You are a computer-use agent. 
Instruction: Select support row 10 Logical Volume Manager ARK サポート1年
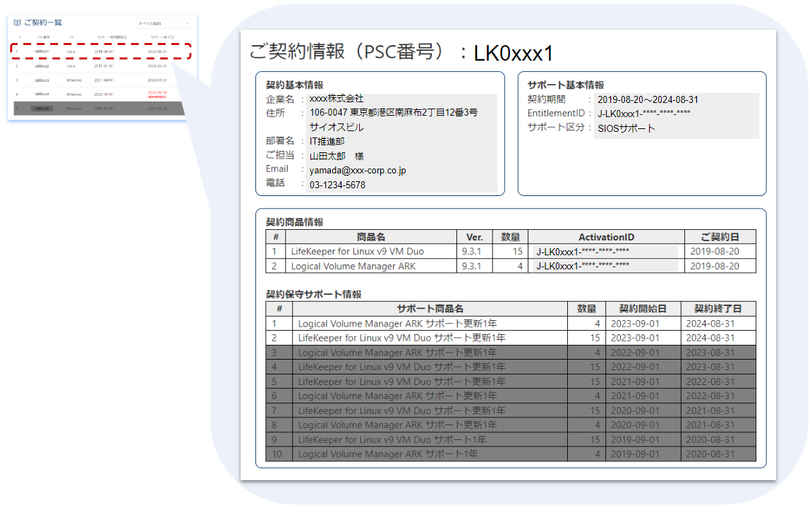click(511, 453)
